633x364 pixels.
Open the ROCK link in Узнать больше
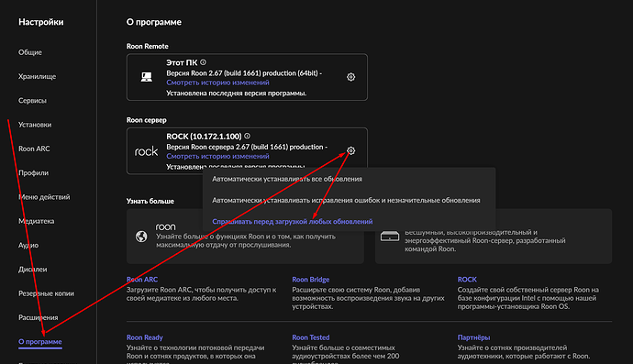[467, 280]
